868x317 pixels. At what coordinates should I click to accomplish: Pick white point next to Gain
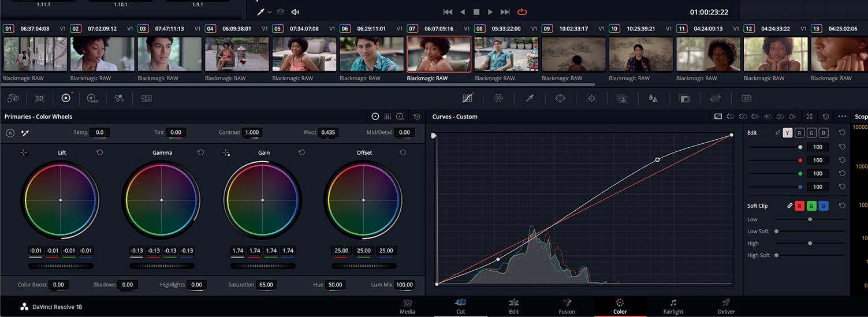coord(226,153)
